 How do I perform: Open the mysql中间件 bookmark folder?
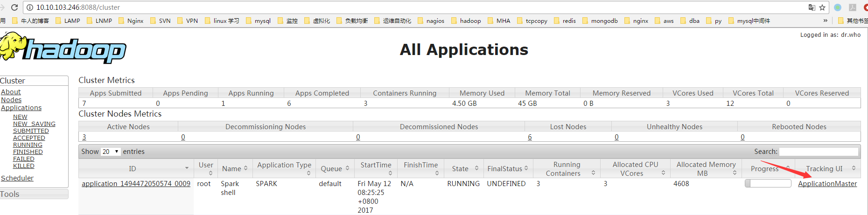[749, 21]
